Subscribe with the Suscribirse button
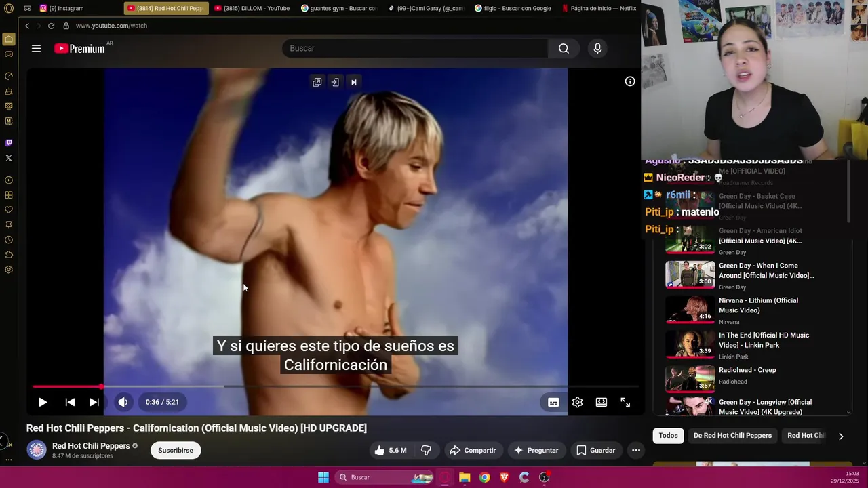The height and width of the screenshot is (488, 868). 176,450
